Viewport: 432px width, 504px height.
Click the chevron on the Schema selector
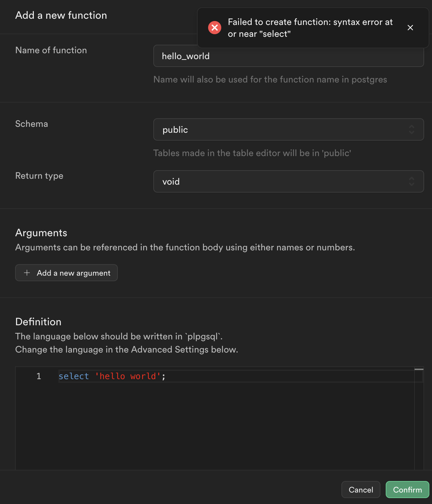coord(412,129)
